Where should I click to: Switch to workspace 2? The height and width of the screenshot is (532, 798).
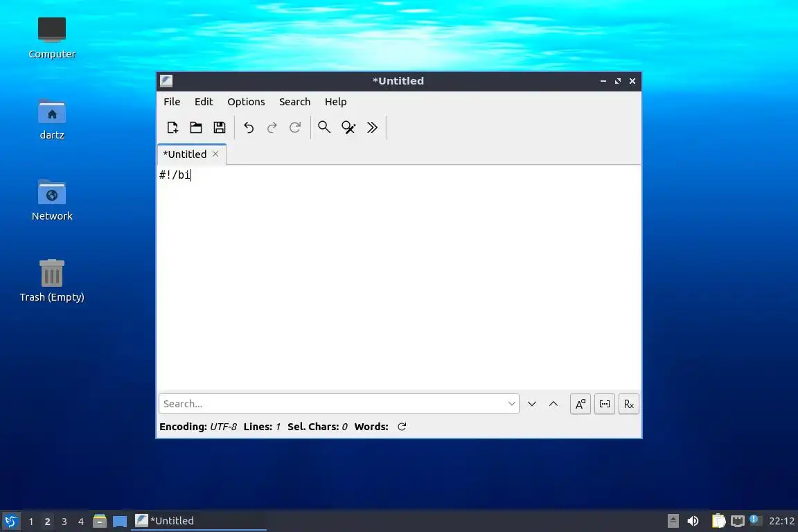point(47,522)
